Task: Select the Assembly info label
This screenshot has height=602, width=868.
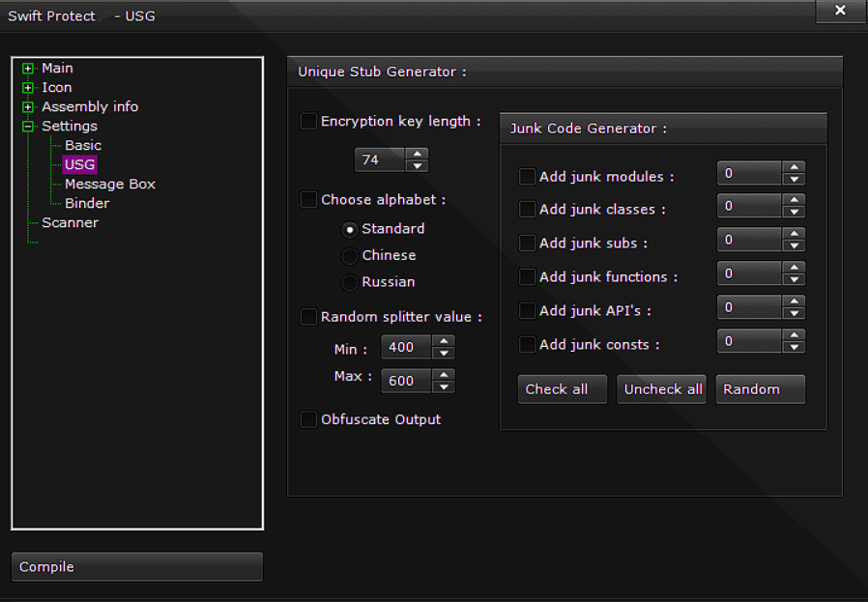Action: click(x=90, y=107)
